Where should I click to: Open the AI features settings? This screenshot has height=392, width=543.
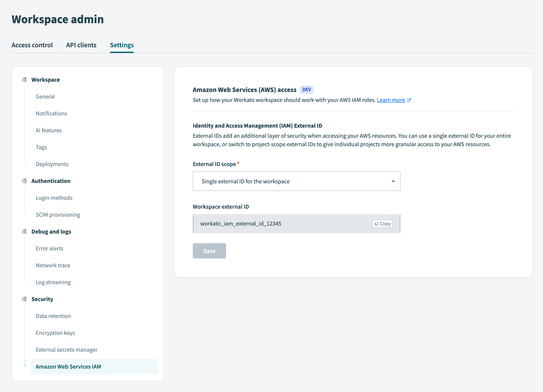[x=49, y=130]
